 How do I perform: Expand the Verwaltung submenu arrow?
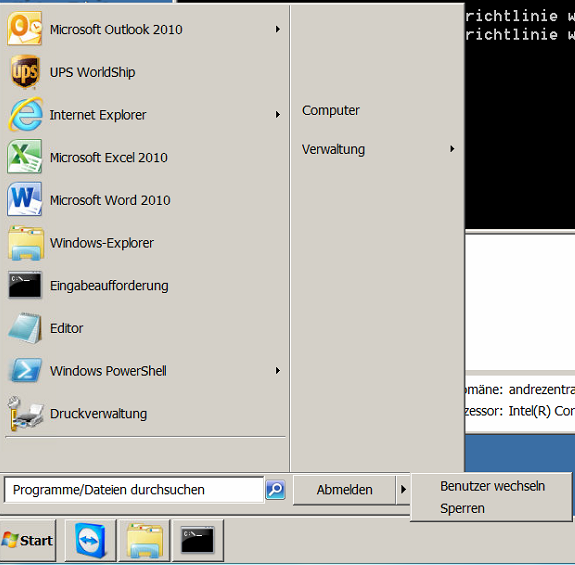pyautogui.click(x=452, y=149)
